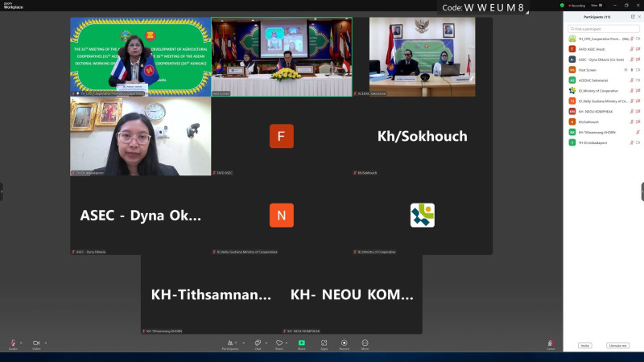The image size is (644, 362).
Task: Open the Apps panel
Action: (324, 344)
